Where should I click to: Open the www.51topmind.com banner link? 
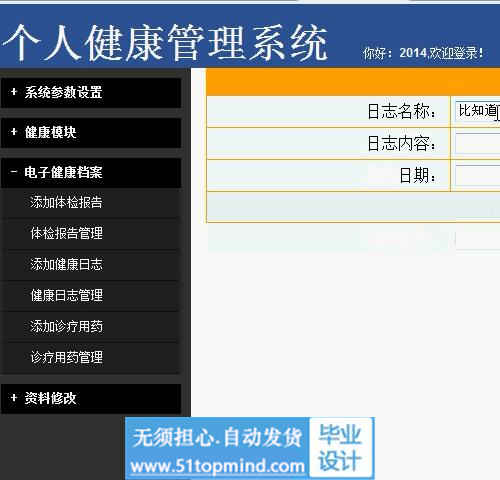(x=217, y=466)
